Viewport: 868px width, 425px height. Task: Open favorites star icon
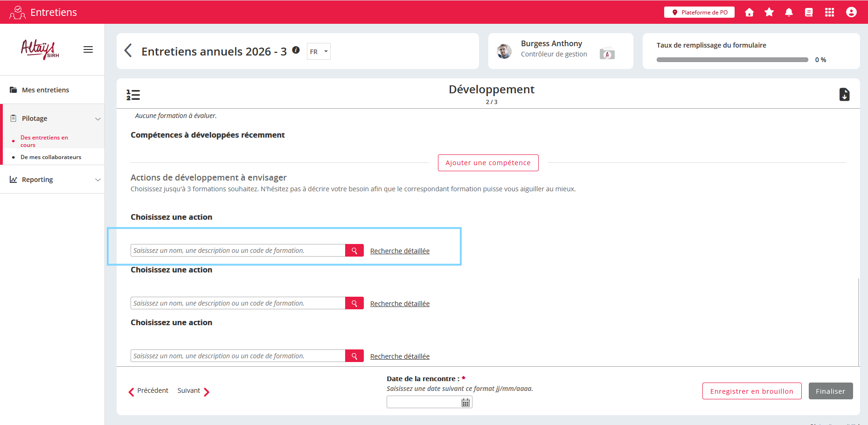[769, 13]
